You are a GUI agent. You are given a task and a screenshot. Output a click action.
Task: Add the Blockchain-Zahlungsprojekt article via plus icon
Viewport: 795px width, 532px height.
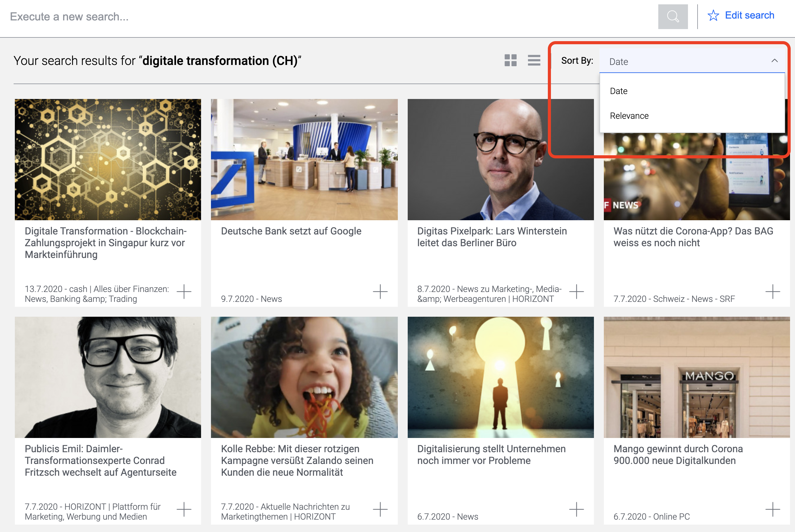184,291
